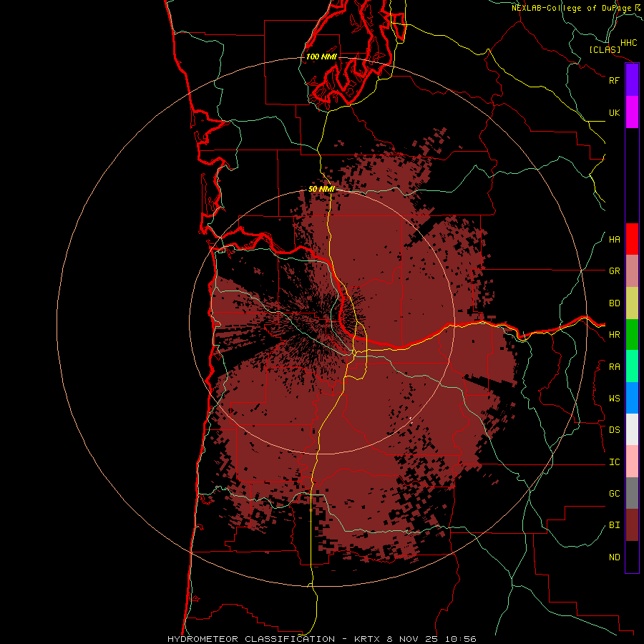This screenshot has height=644, width=644.
Task: Select the IC light pink legend swatch
Action: pyautogui.click(x=632, y=462)
